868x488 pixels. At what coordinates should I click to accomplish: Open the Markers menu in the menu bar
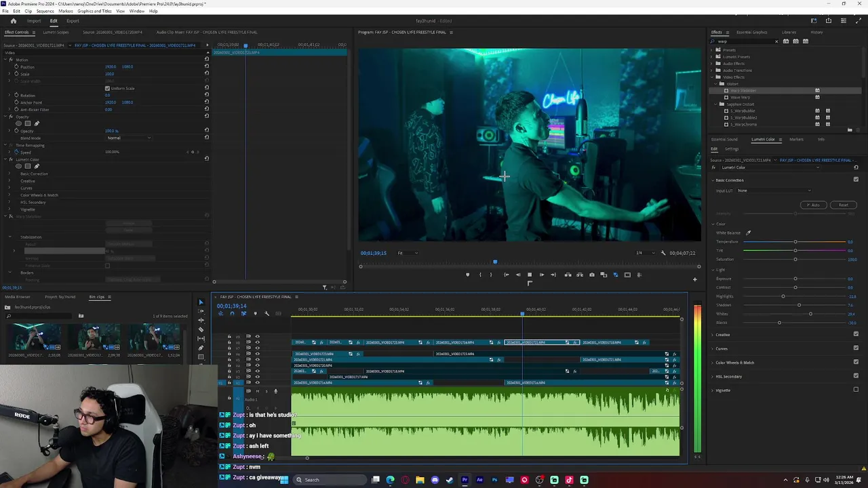(x=66, y=11)
